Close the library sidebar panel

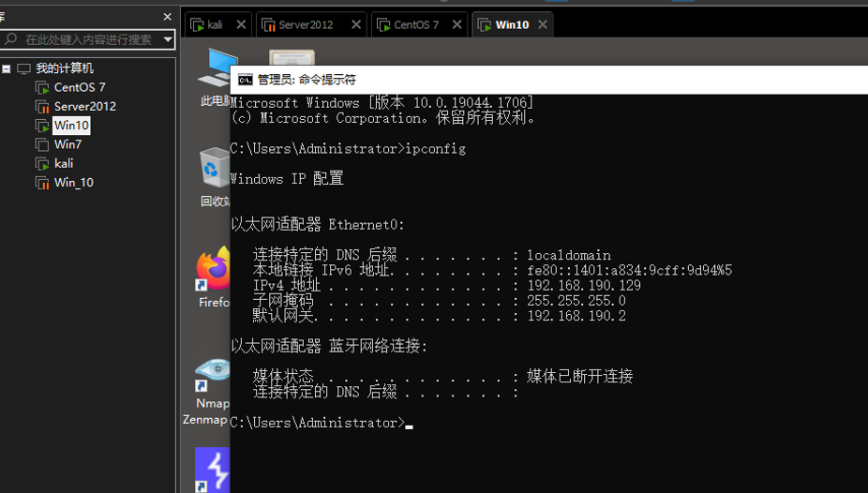point(167,17)
